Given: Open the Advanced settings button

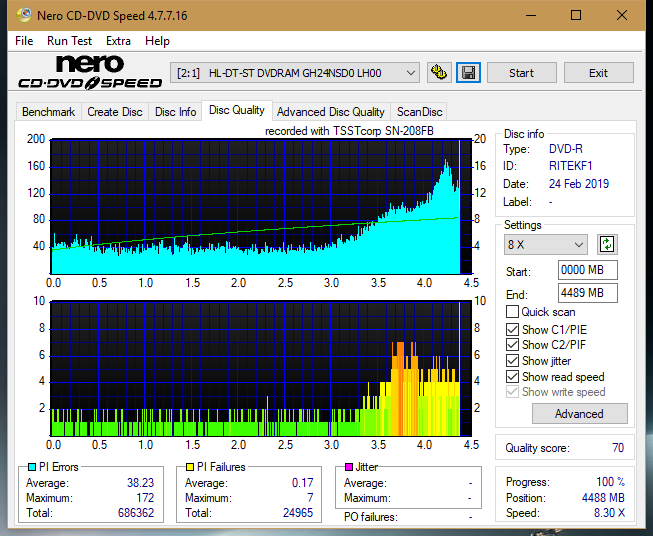Looking at the screenshot, I should tap(580, 414).
